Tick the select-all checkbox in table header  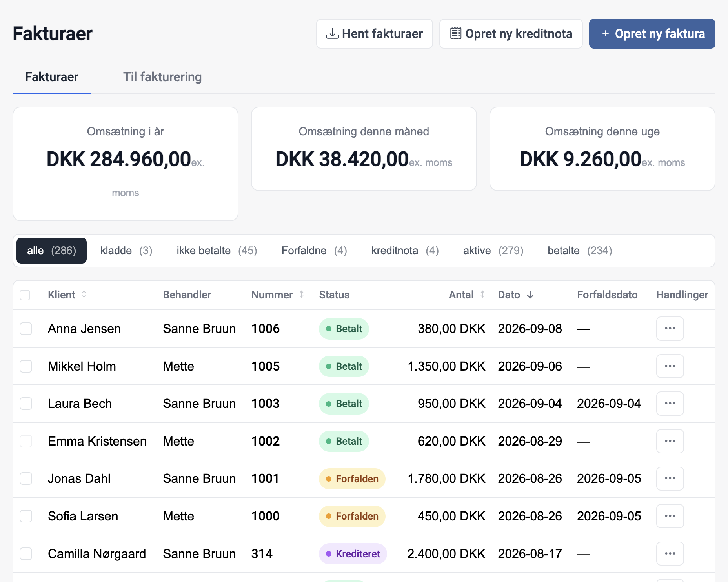(x=25, y=295)
